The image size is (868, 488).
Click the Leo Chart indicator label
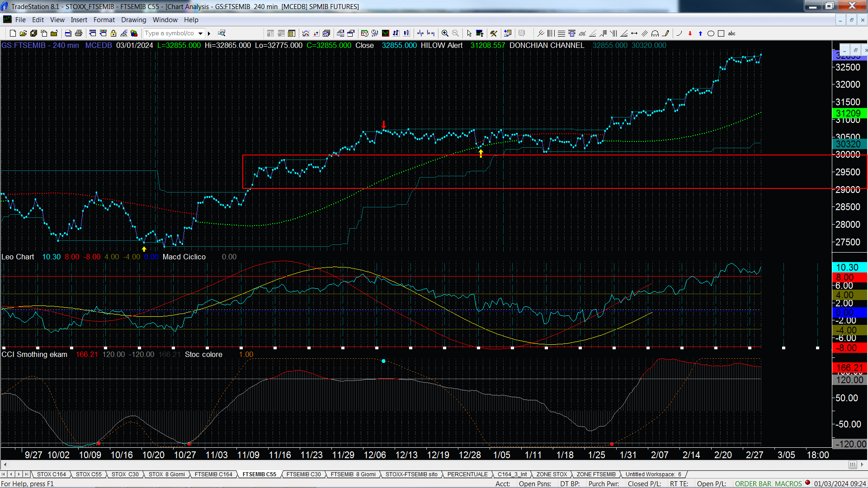click(18, 257)
